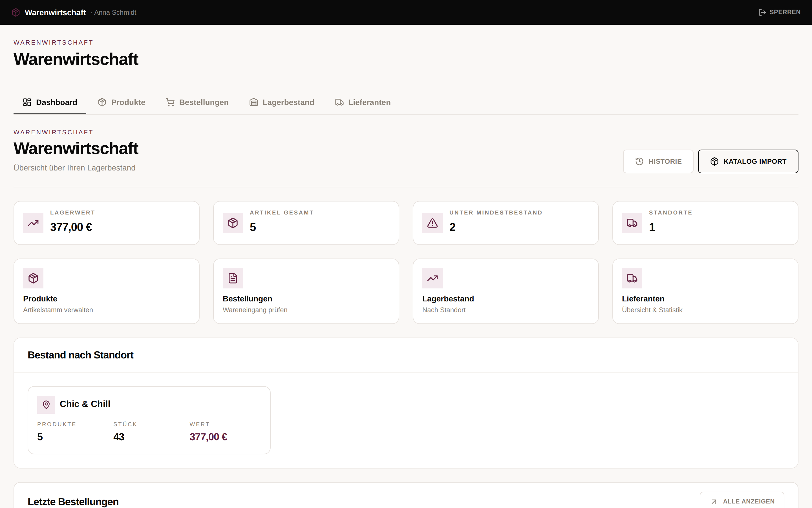Click the Bestand nach Standort heading
The height and width of the screenshot is (508, 812).
click(81, 355)
